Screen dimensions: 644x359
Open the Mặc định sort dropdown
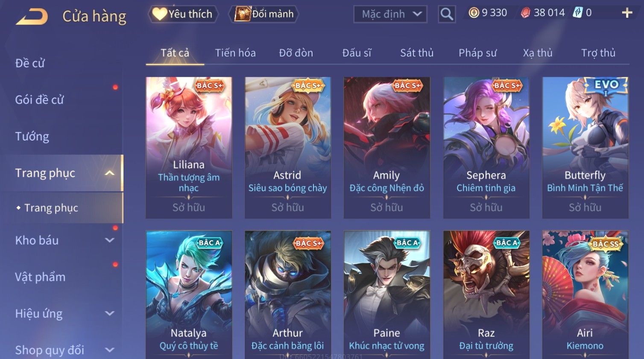pos(390,14)
